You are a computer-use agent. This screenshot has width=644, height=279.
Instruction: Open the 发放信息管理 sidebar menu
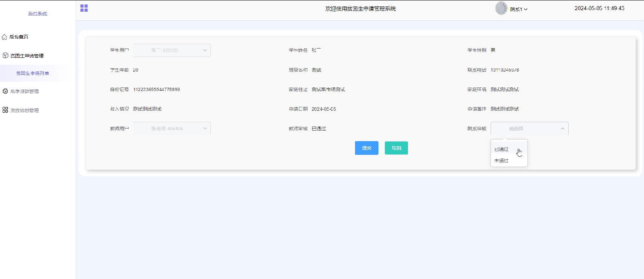pos(25,110)
